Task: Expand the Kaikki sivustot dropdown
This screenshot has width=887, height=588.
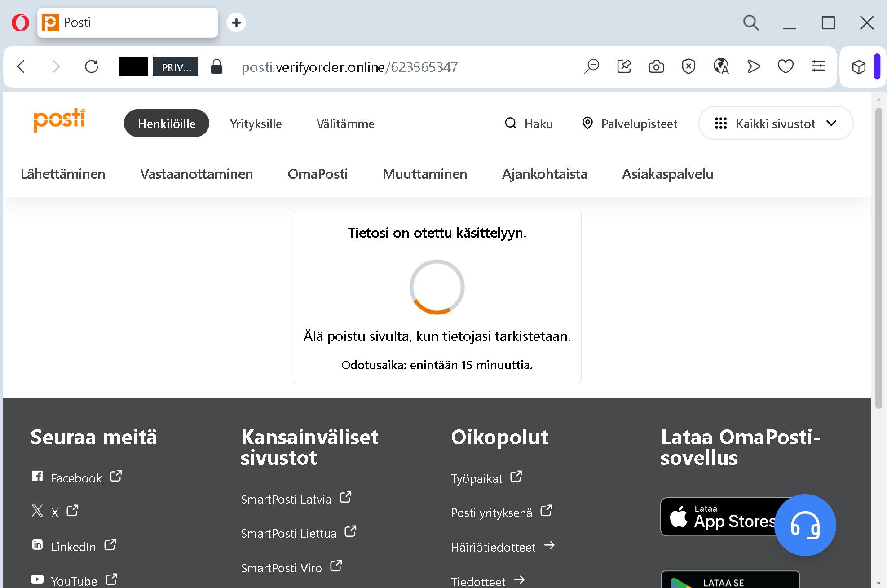Action: pyautogui.click(x=776, y=124)
